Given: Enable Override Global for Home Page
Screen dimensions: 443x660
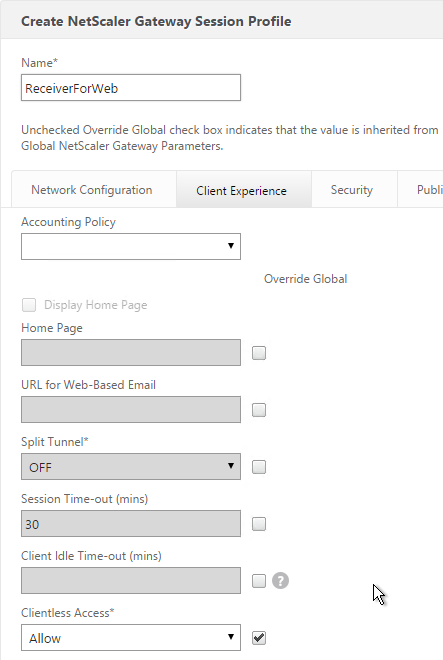Looking at the screenshot, I should [x=259, y=353].
